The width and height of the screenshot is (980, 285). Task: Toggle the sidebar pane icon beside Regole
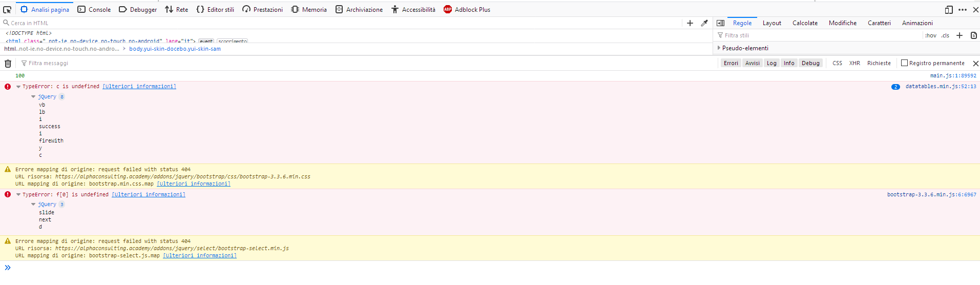[720, 23]
